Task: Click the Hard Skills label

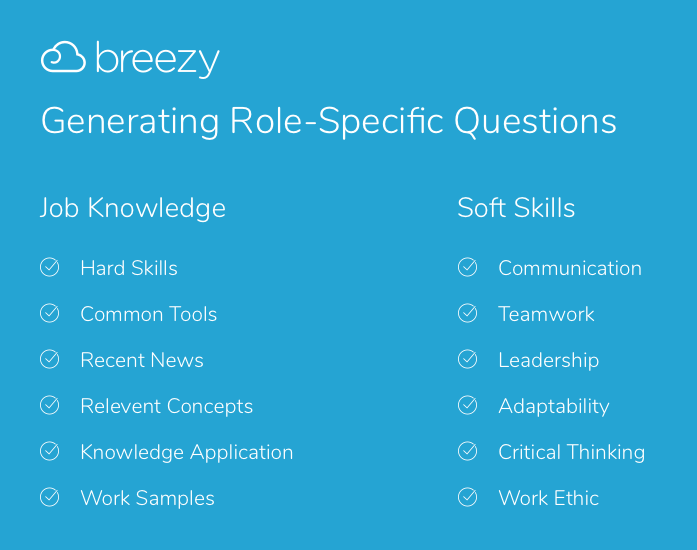Action: [x=129, y=268]
